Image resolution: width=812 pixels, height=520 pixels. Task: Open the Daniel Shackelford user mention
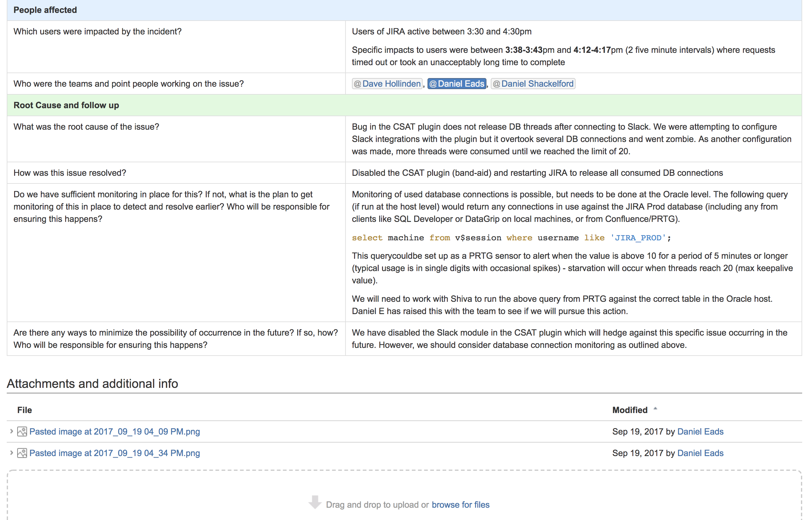(533, 84)
